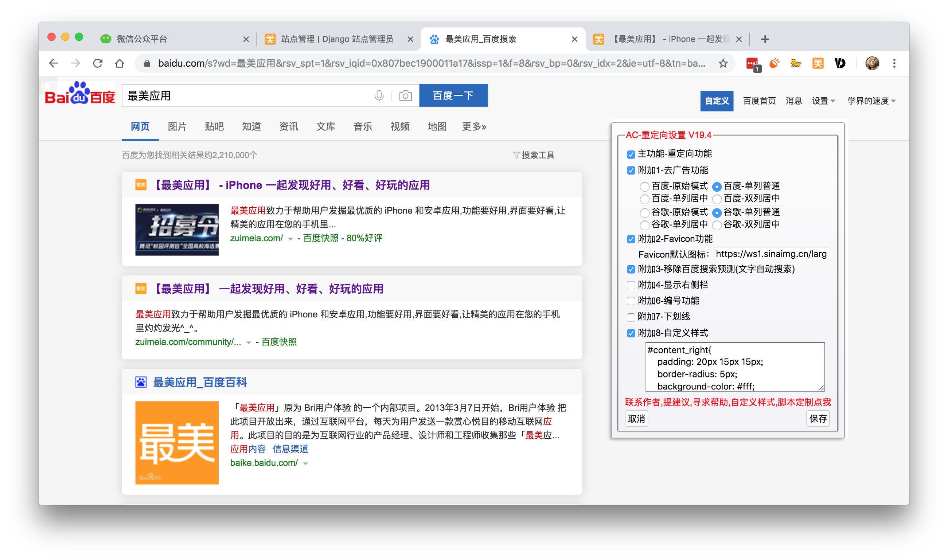The height and width of the screenshot is (560, 948).
Task: Click favicon of first 最美应用 iPhone result
Action: pos(141,185)
